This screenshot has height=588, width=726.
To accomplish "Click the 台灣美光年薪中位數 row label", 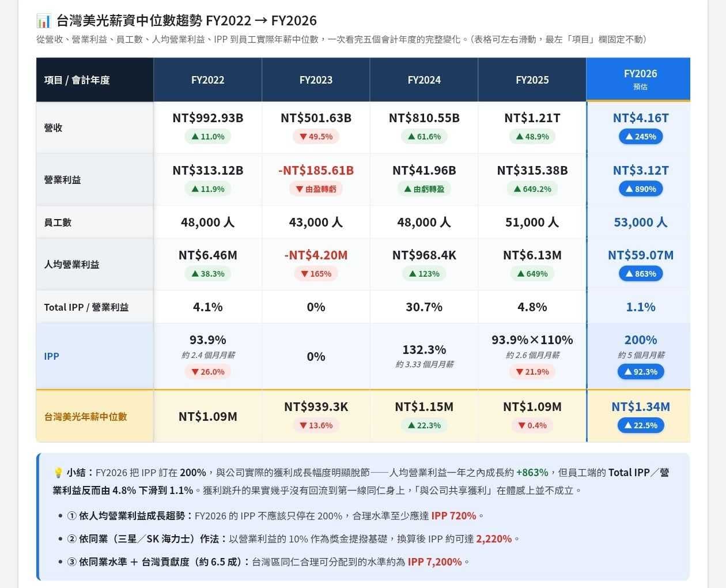I will [x=85, y=417].
